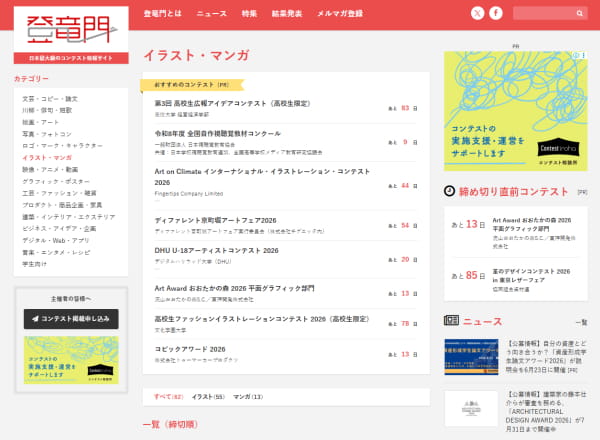600x440 pixels.
Task: Open Art on Climate illustration contest entry
Action: pyautogui.click(x=262, y=177)
